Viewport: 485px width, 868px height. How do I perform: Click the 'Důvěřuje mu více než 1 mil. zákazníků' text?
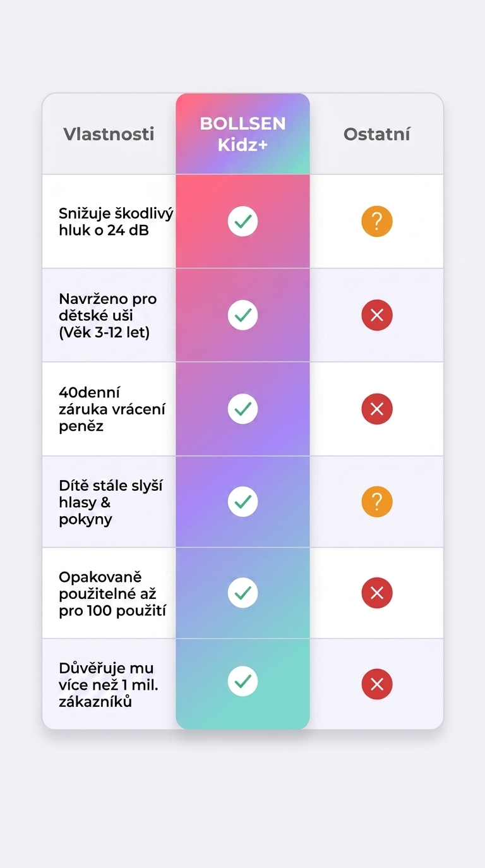click(107, 685)
